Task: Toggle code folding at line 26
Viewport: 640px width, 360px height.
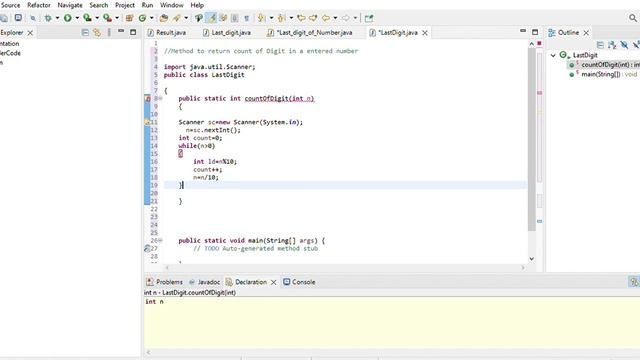Action: [x=160, y=240]
